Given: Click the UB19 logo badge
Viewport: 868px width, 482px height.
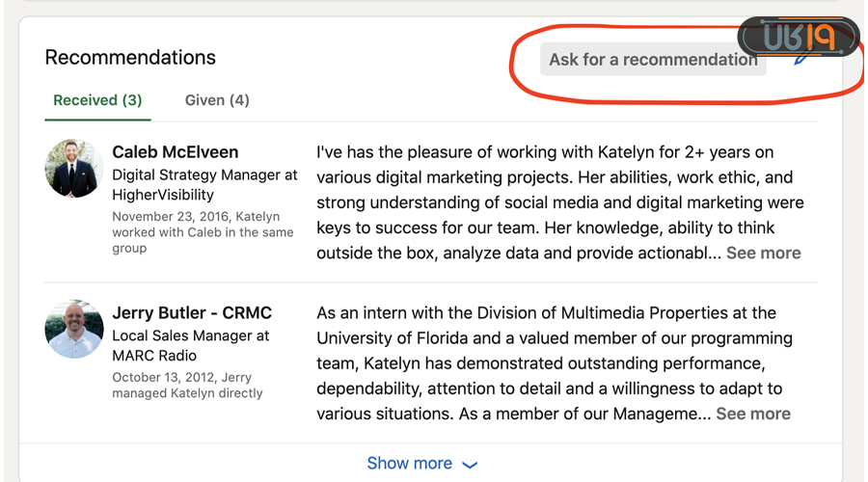Looking at the screenshot, I should pos(798,38).
